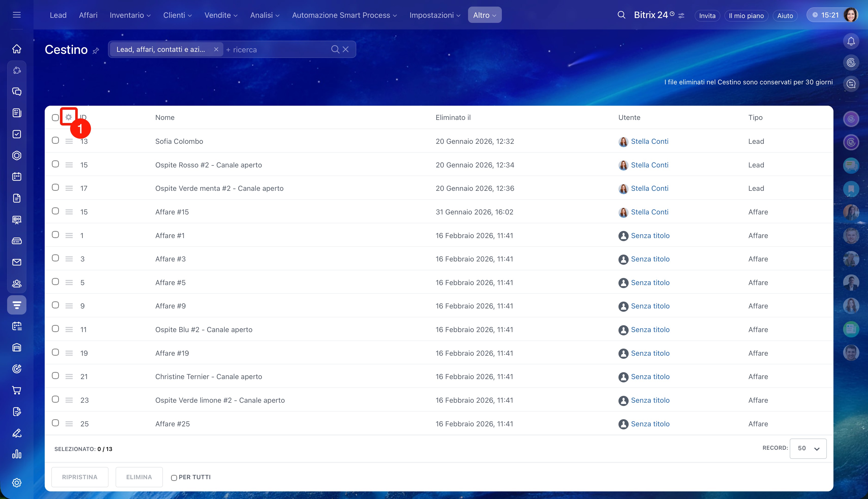Click the shopping cart sidebar icon
Viewport: 868px width, 499px height.
click(17, 390)
